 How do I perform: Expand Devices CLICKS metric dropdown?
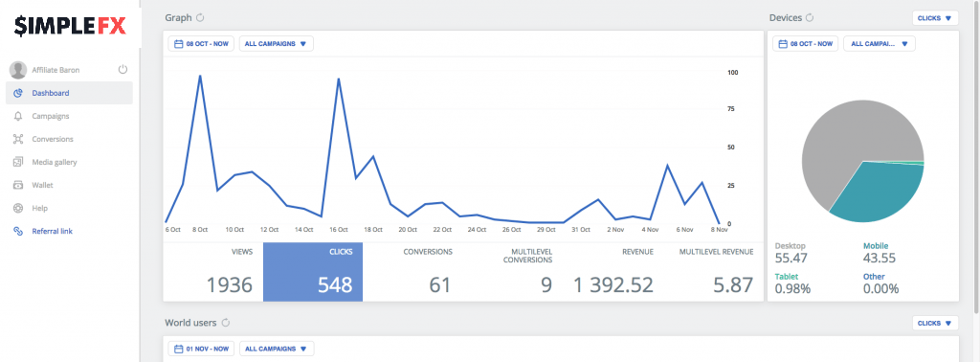935,18
